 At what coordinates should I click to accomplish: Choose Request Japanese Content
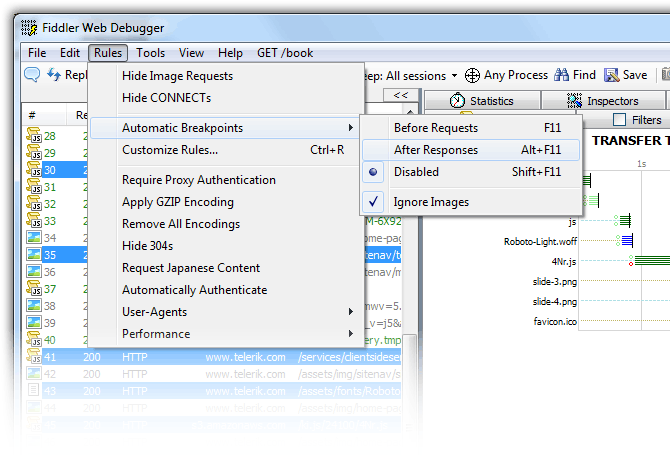226,268
